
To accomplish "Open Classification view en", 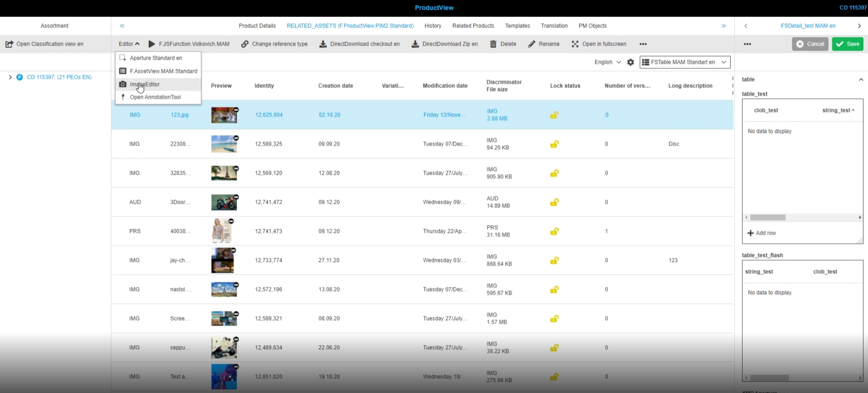I will coord(45,44).
